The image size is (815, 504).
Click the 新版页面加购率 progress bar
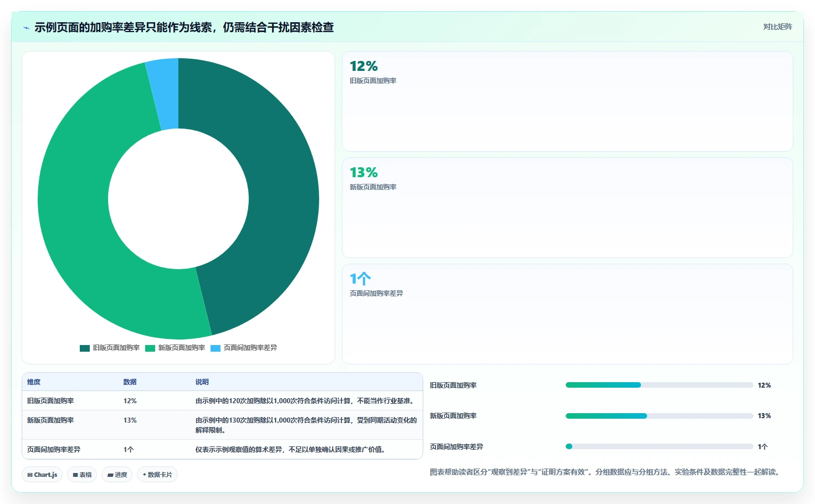[659, 416]
